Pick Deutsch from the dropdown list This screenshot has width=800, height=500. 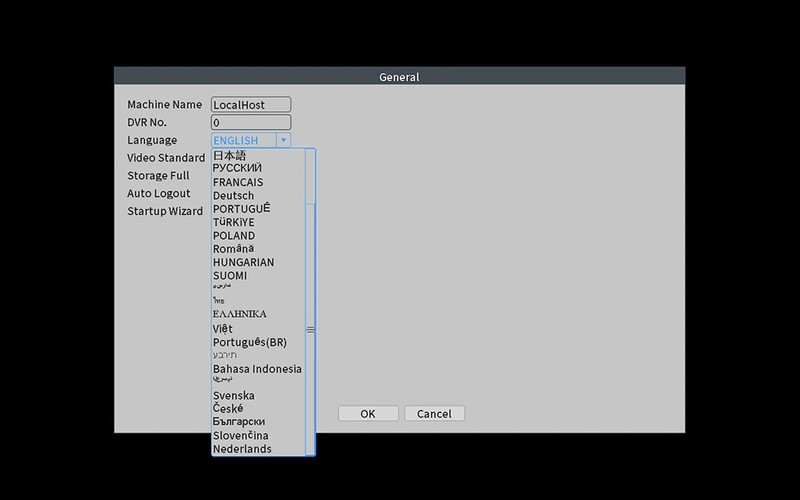pos(233,196)
